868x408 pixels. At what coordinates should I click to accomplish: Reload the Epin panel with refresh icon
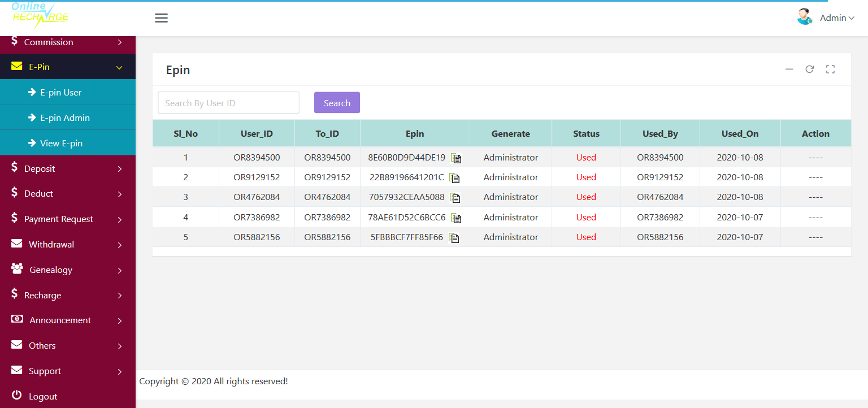(x=810, y=70)
